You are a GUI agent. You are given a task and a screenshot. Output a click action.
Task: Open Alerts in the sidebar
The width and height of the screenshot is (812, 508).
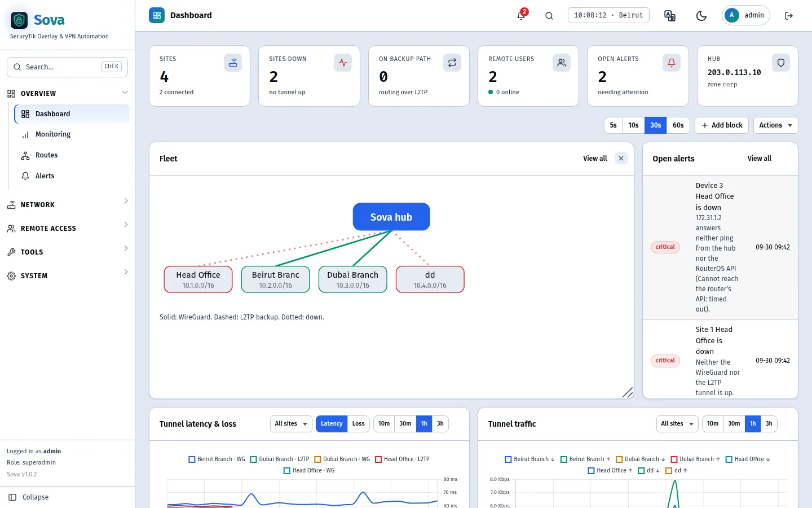(72, 176)
